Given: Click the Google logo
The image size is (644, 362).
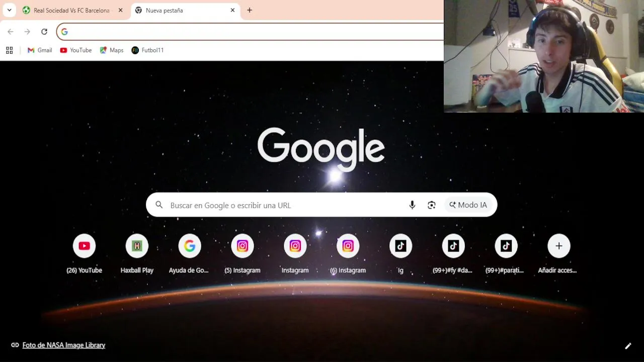Looking at the screenshot, I should coord(321,149).
